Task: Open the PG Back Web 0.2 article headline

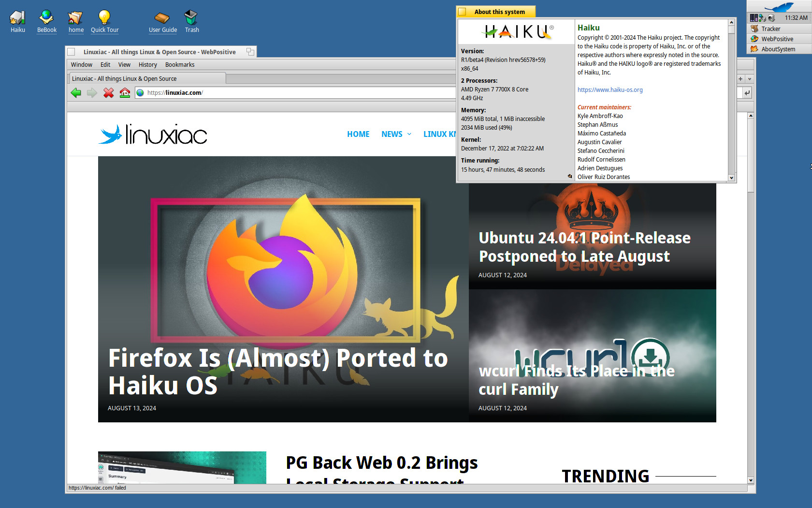Action: pyautogui.click(x=381, y=468)
